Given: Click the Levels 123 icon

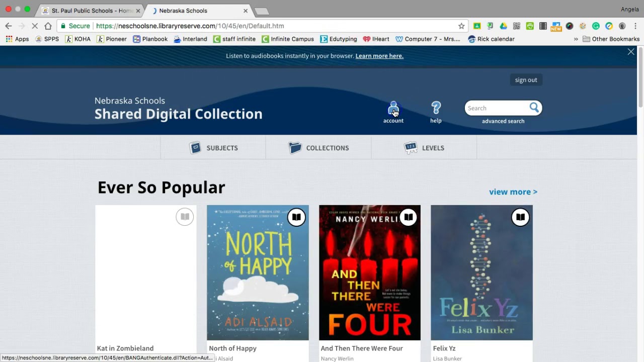Looking at the screenshot, I should (x=411, y=148).
